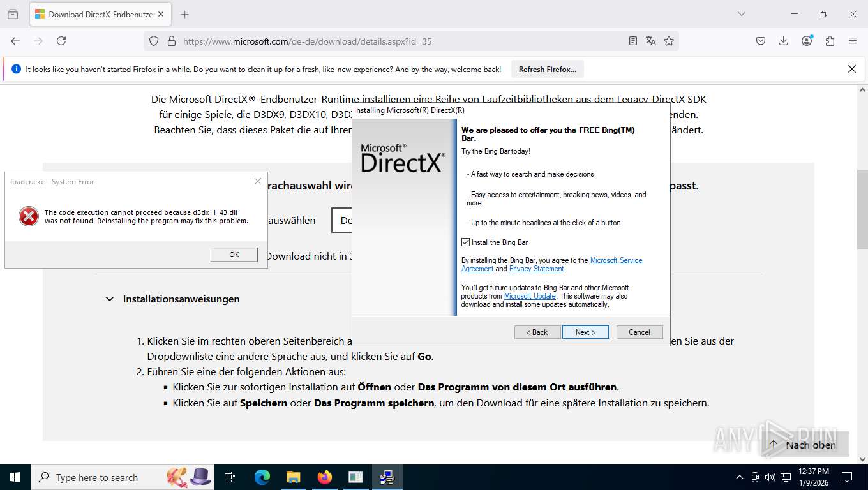Image resolution: width=868 pixels, height=490 pixels.
Task: Click the translate page icon
Action: (650, 41)
